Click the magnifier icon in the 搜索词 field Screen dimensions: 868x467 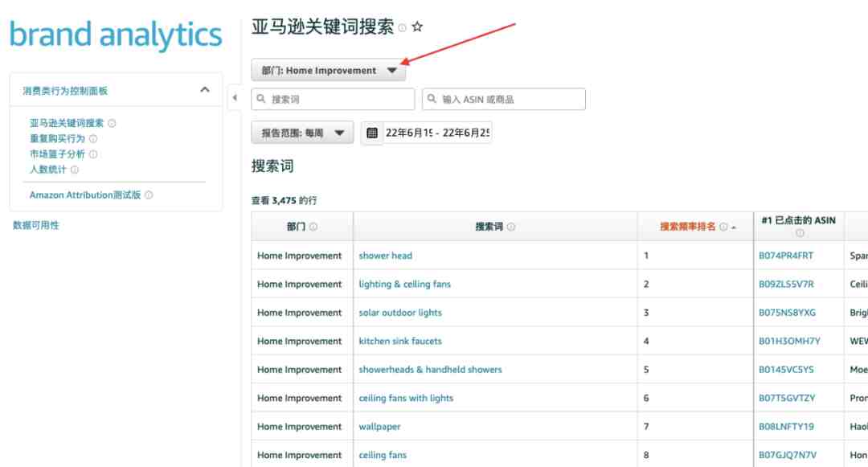(261, 99)
